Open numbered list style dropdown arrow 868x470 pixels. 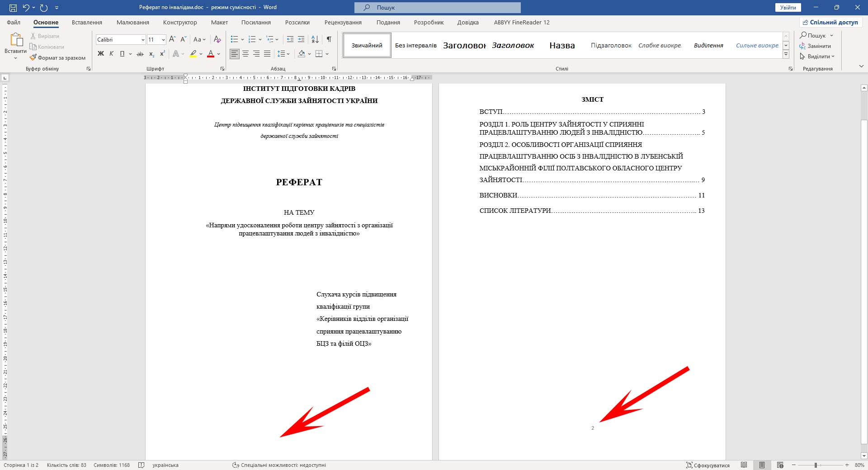[x=260, y=39]
